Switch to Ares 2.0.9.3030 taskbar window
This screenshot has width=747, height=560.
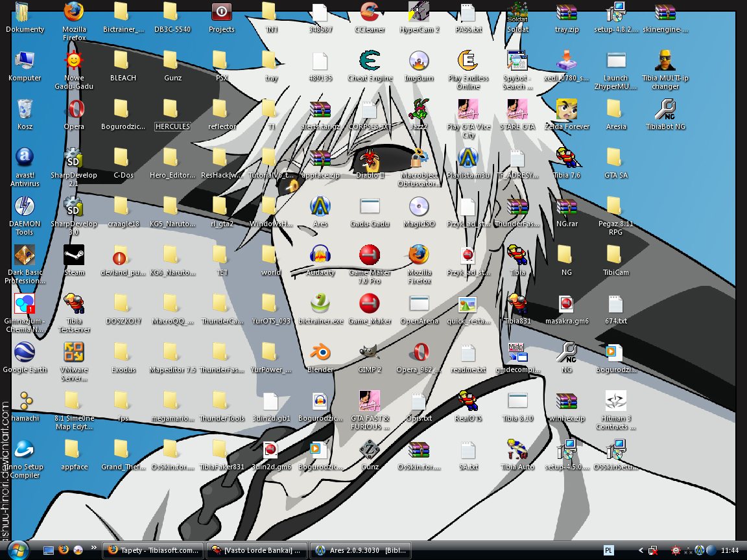360,550
